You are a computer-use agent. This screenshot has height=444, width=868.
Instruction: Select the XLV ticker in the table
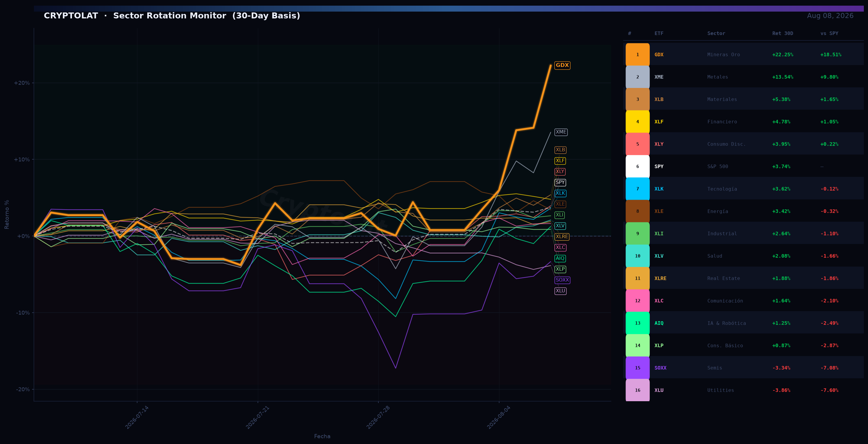tap(659, 256)
